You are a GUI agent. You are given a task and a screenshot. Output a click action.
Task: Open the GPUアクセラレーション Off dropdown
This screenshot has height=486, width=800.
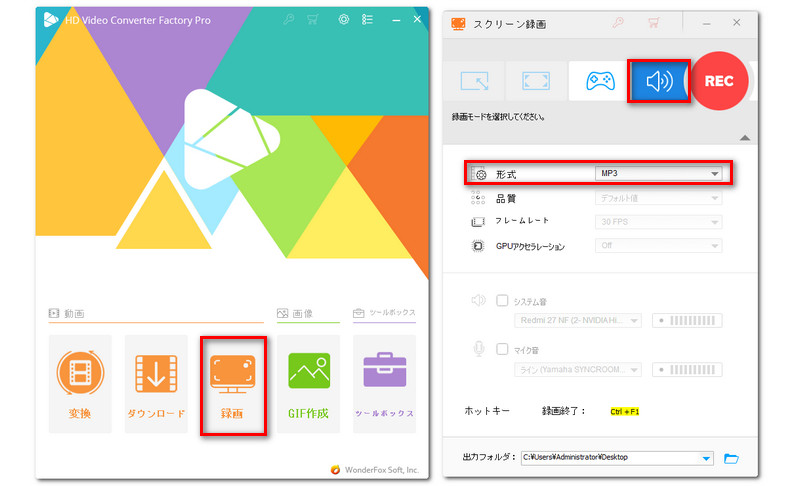(658, 246)
